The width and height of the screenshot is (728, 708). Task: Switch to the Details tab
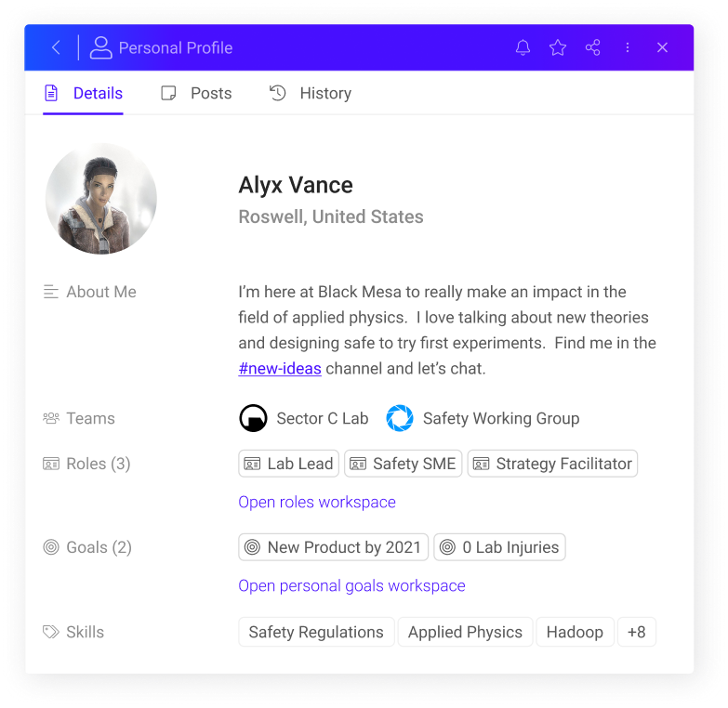[83, 93]
